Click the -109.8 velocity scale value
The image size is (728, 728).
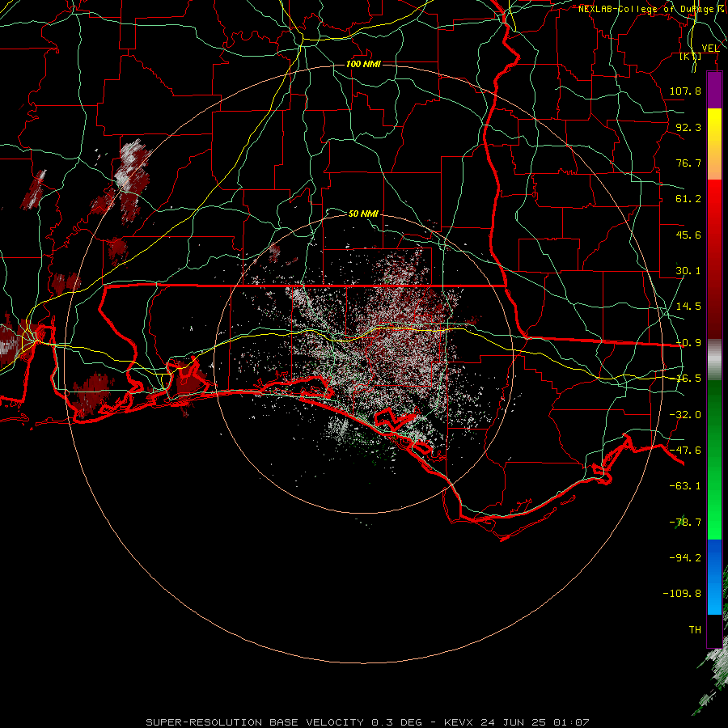coord(682,594)
